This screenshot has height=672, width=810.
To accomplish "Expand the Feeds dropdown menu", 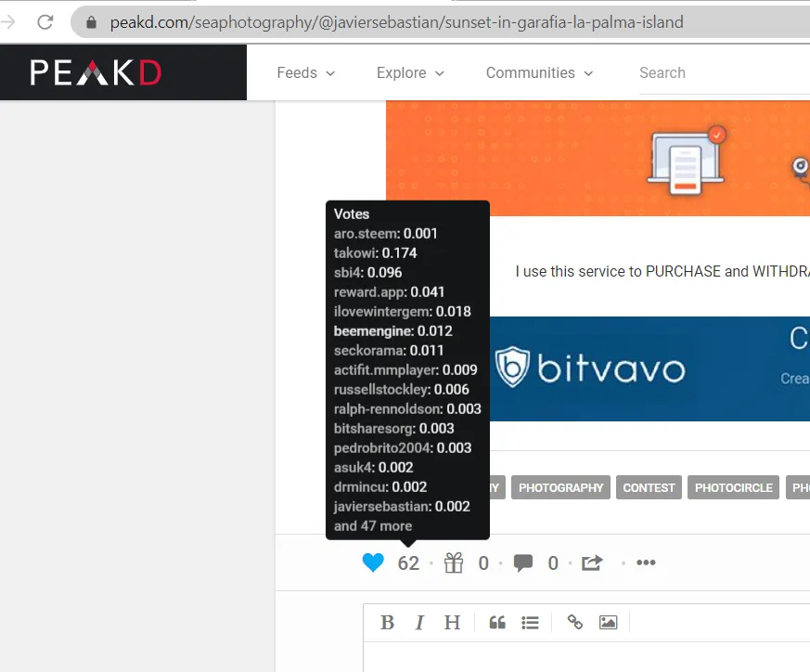I will coord(306,73).
